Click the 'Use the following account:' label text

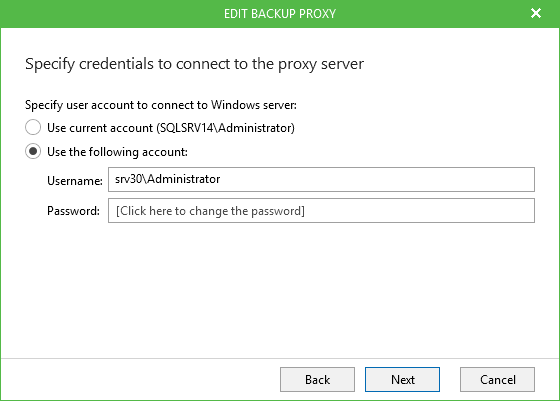(118, 152)
